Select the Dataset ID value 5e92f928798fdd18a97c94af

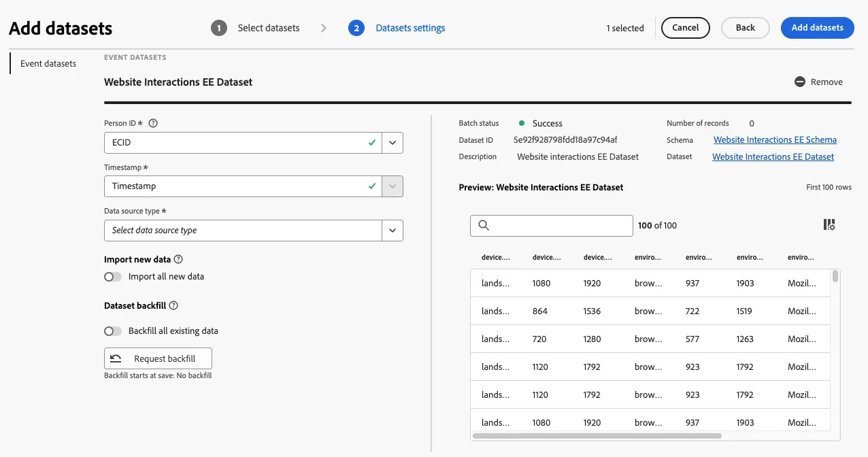(565, 140)
